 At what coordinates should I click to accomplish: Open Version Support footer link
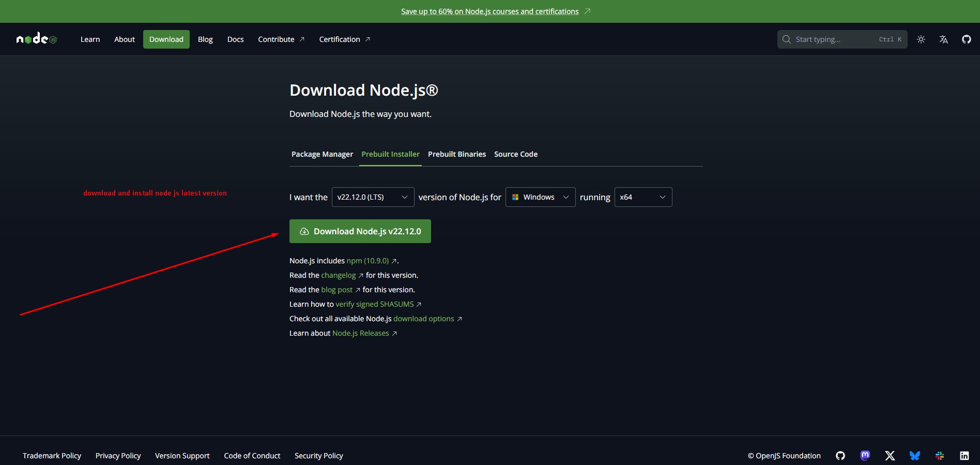pos(182,456)
